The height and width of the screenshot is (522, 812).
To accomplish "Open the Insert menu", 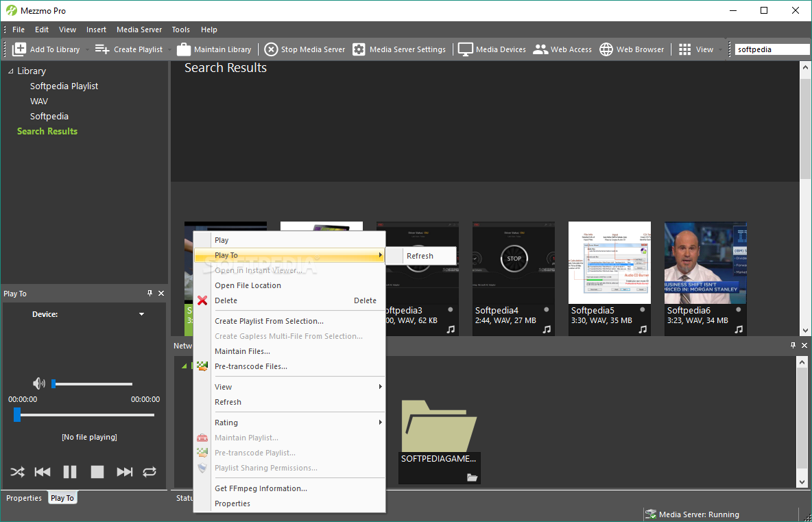I will coord(96,29).
